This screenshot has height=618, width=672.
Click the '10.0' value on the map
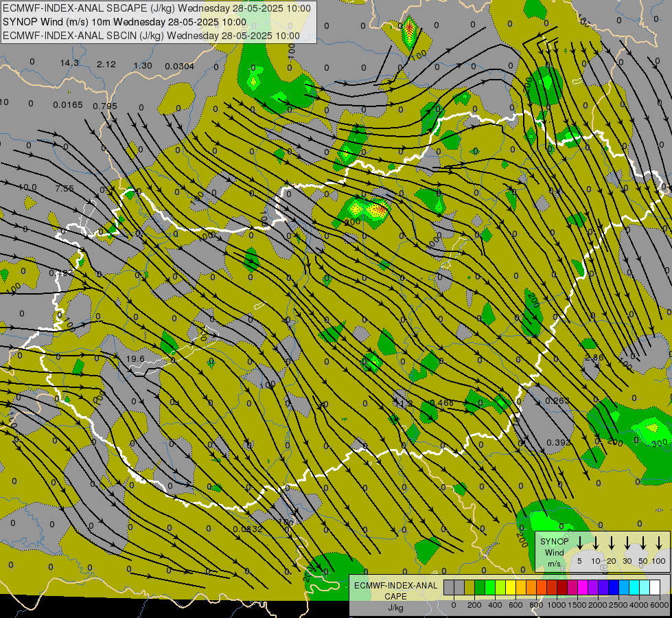tap(27, 187)
